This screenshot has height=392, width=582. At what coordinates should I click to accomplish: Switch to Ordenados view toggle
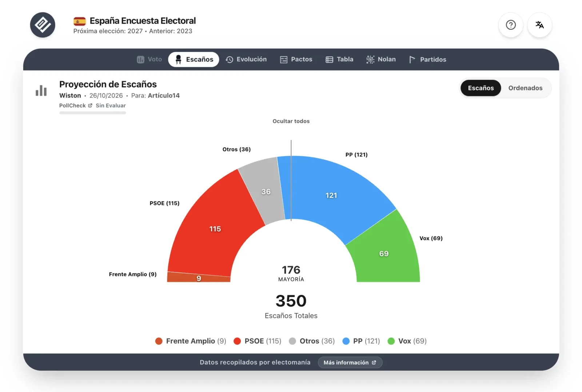click(x=525, y=88)
